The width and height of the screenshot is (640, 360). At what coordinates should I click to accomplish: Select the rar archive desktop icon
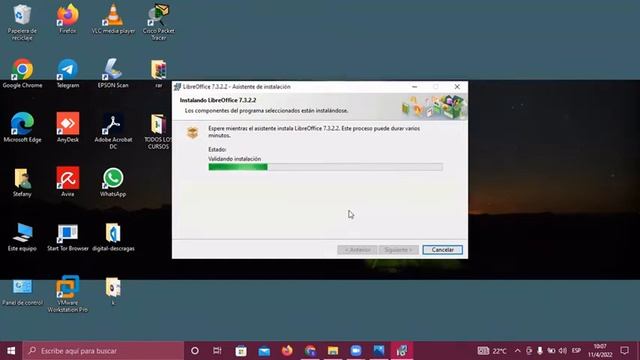pos(159,73)
